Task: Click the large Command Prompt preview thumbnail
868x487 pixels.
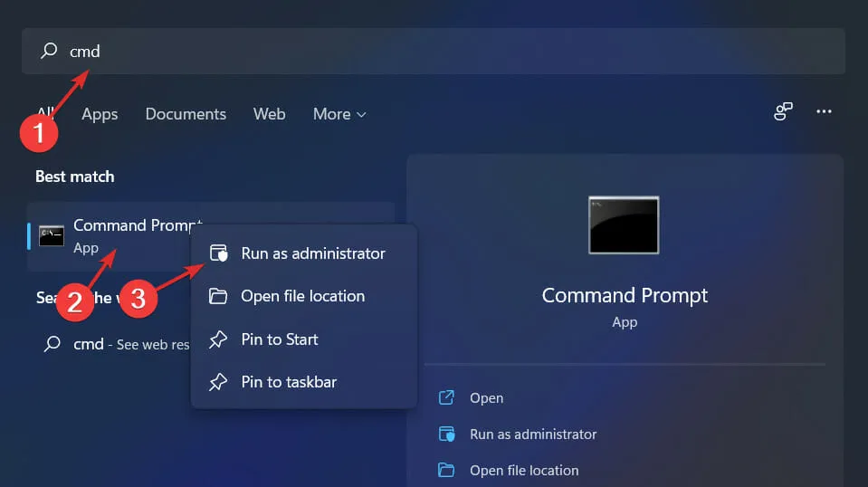Action: (624, 224)
